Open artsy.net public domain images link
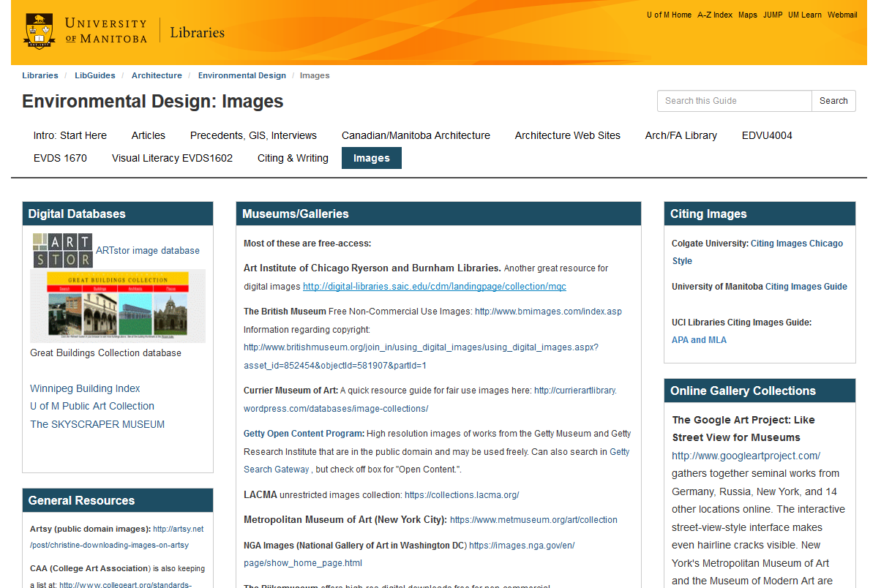 click(117, 537)
